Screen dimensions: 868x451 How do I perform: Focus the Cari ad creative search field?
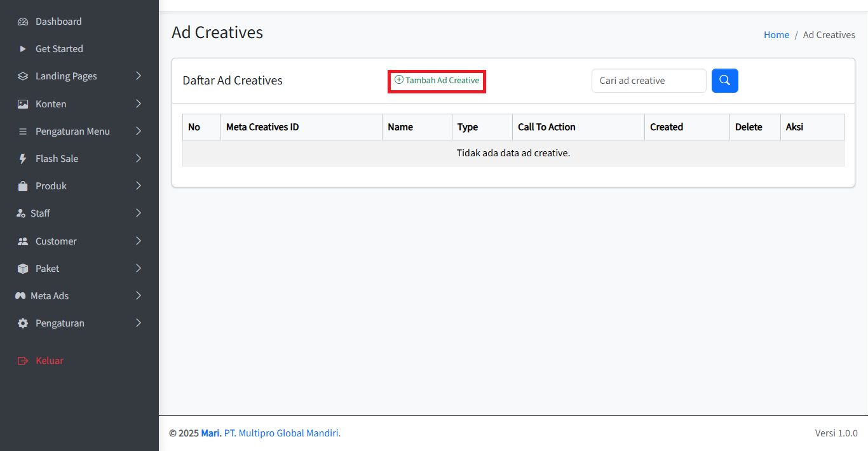[648, 81]
